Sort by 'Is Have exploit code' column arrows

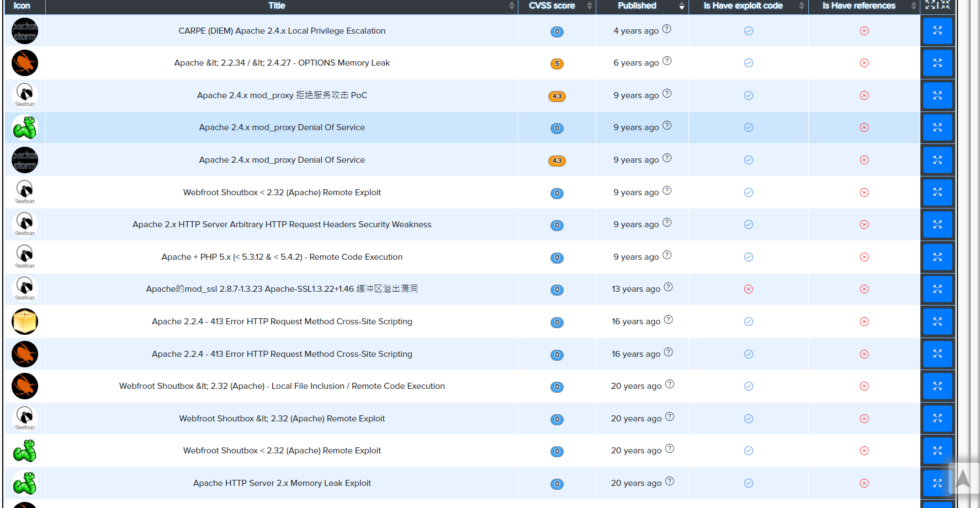[802, 6]
